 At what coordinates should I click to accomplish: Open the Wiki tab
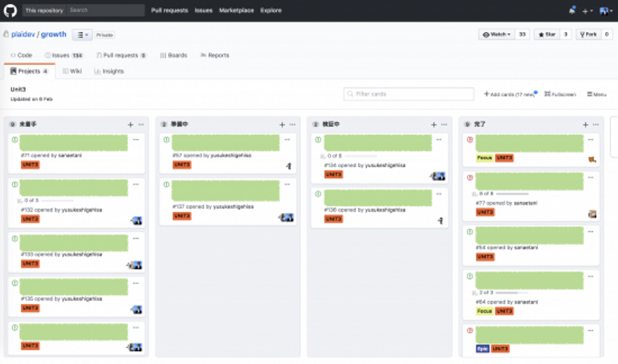pos(72,71)
